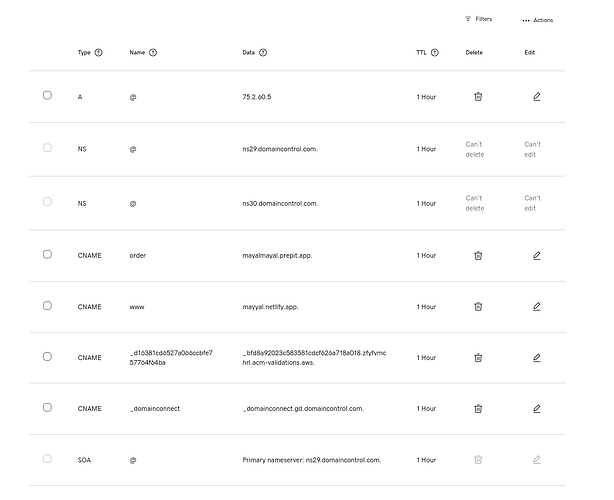Edit the A record 75.2.60.5
The image size is (614, 500).
point(537,96)
